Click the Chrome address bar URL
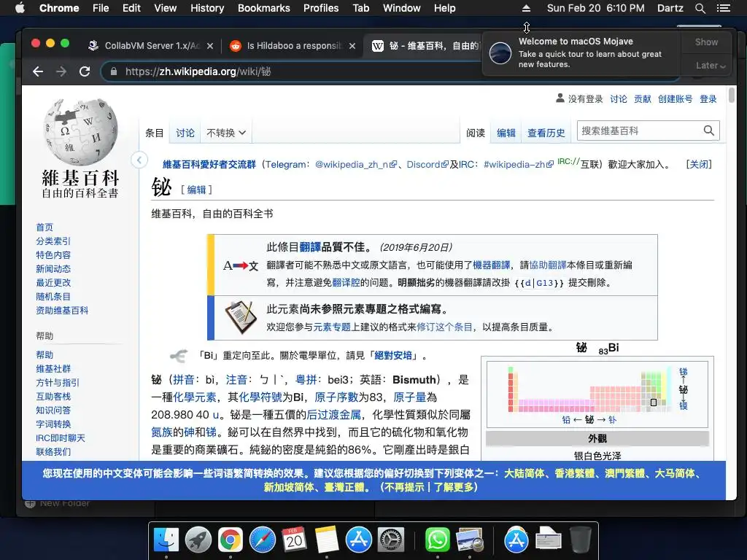 tap(198, 71)
